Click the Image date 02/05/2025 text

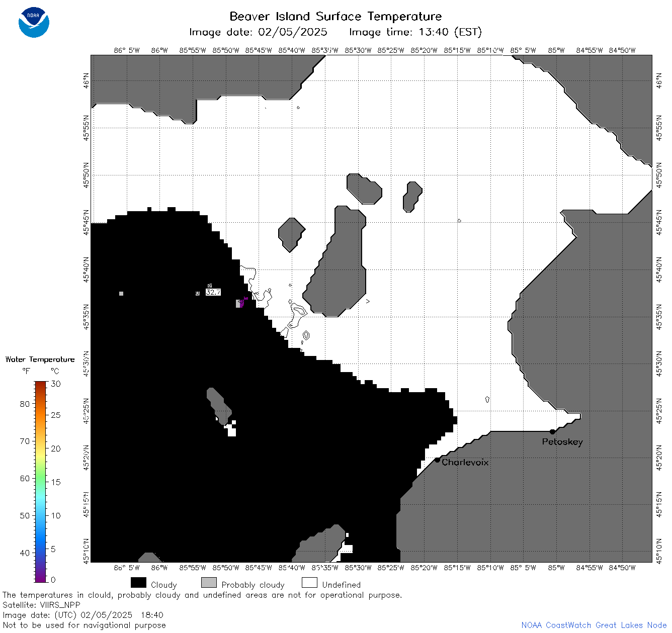258,32
